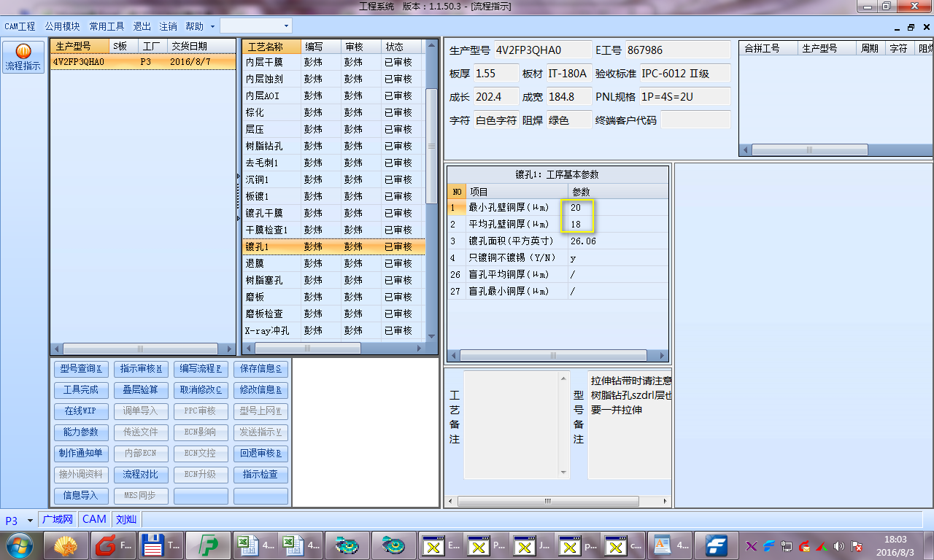934x560 pixels.
Task: Switch to the CAM tab at bottom
Action: (94, 520)
